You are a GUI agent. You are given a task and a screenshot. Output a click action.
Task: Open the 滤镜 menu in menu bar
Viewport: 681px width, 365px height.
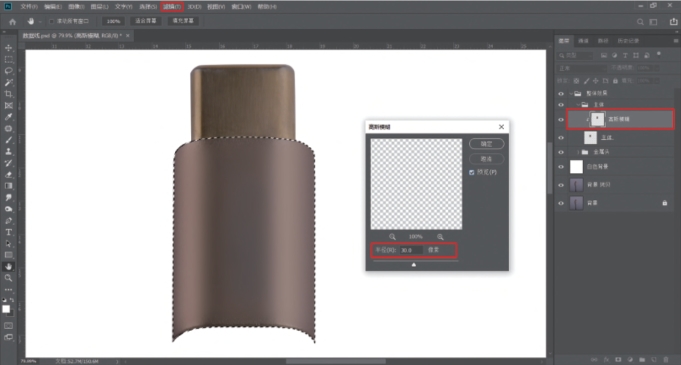[x=172, y=7]
